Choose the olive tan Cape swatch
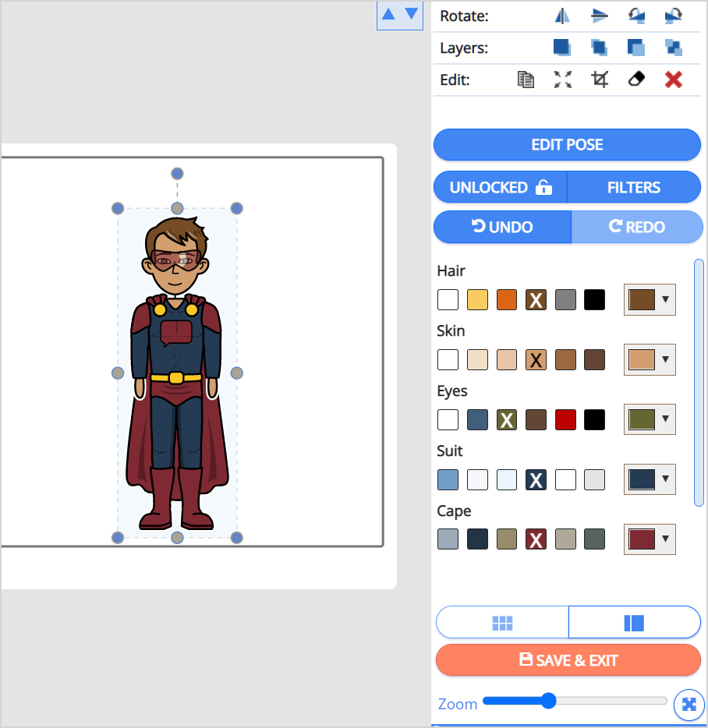The image size is (708, 728). pyautogui.click(x=506, y=539)
